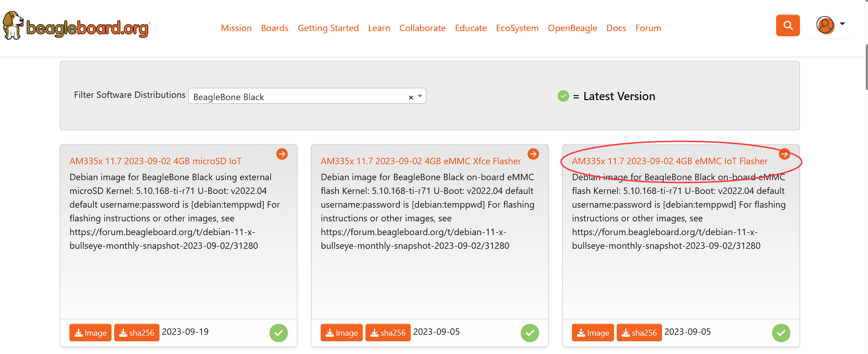Clear the BeagleBone Black filter selection
This screenshot has height=354, width=868.
pos(411,97)
